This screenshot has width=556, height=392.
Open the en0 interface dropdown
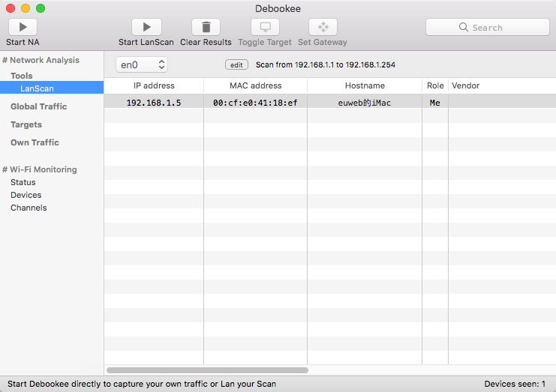coord(142,64)
